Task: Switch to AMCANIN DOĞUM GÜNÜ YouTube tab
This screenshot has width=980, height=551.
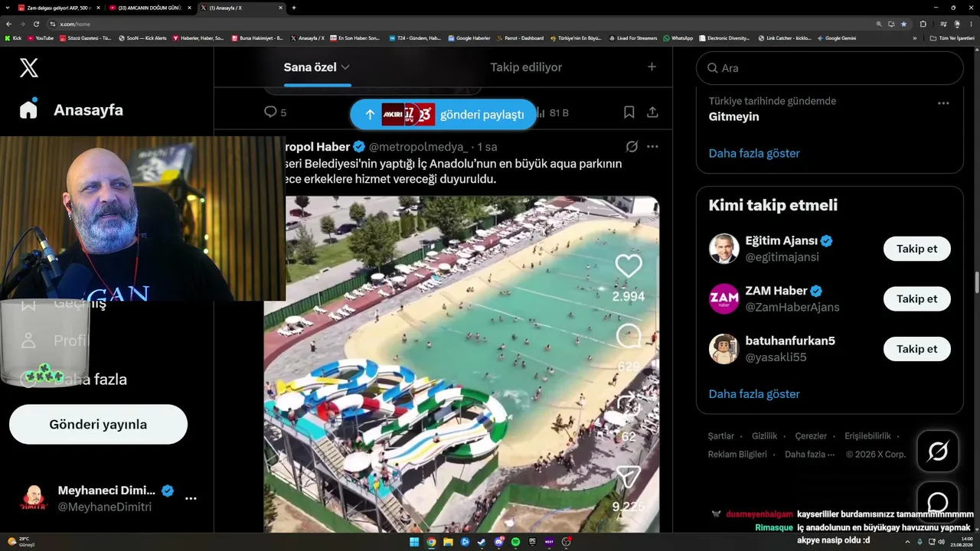Action: pyautogui.click(x=150, y=8)
